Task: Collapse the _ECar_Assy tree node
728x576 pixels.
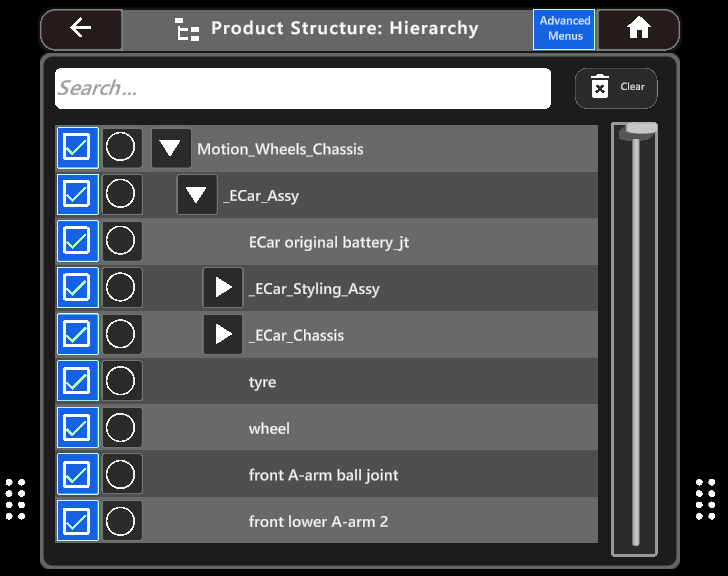Action: point(197,195)
